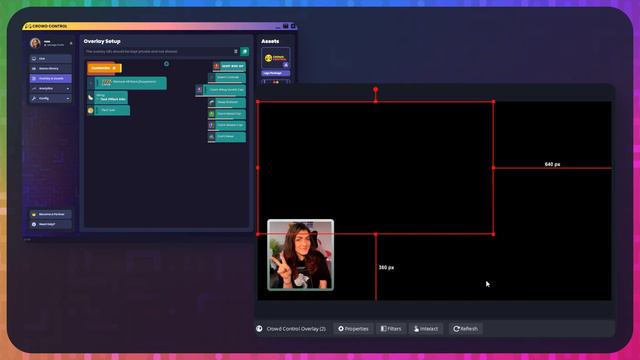The height and width of the screenshot is (360, 640).
Task: Click the monitor icon beside Live
Action: (34, 59)
